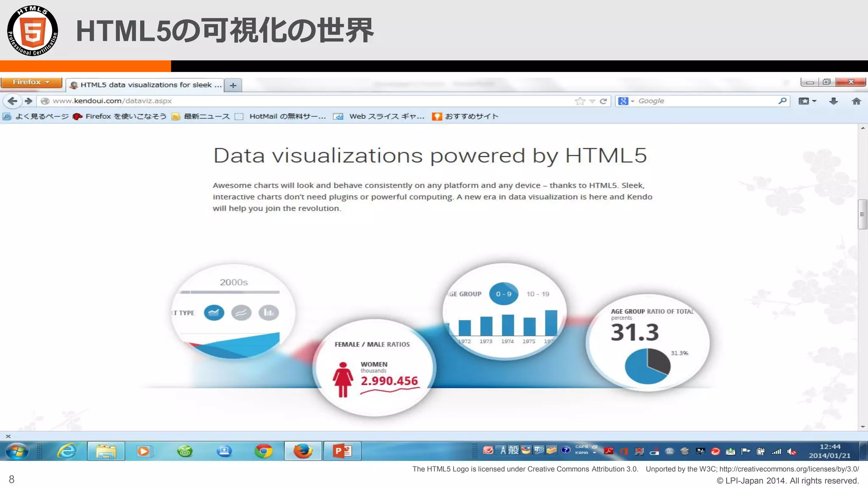Open the green globe taskbar app

tap(185, 451)
